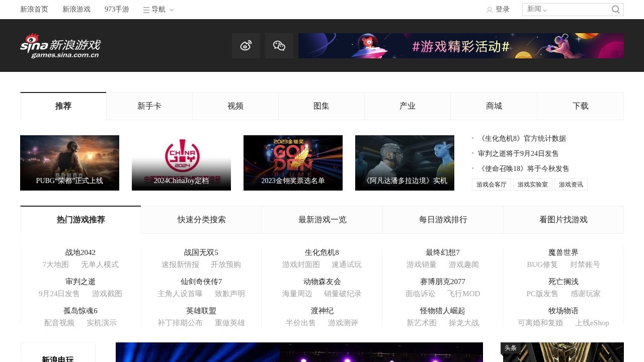Screen dimensions: 644x362
Task: Click 开放预购 link
Action: (x=226, y=264)
